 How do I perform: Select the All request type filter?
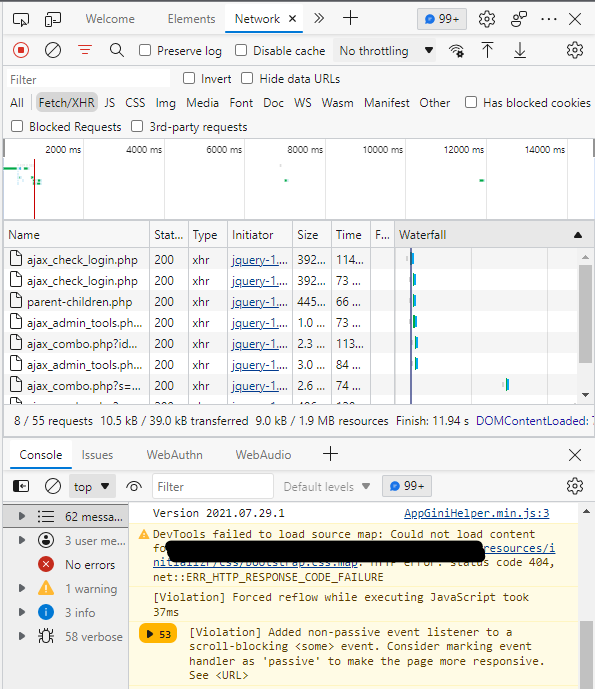(x=17, y=103)
